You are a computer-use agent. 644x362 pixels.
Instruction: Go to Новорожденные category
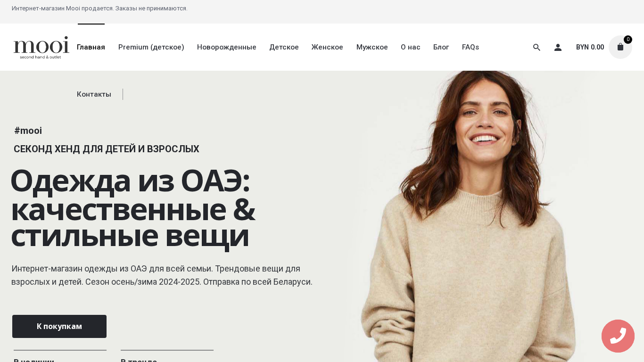click(227, 47)
